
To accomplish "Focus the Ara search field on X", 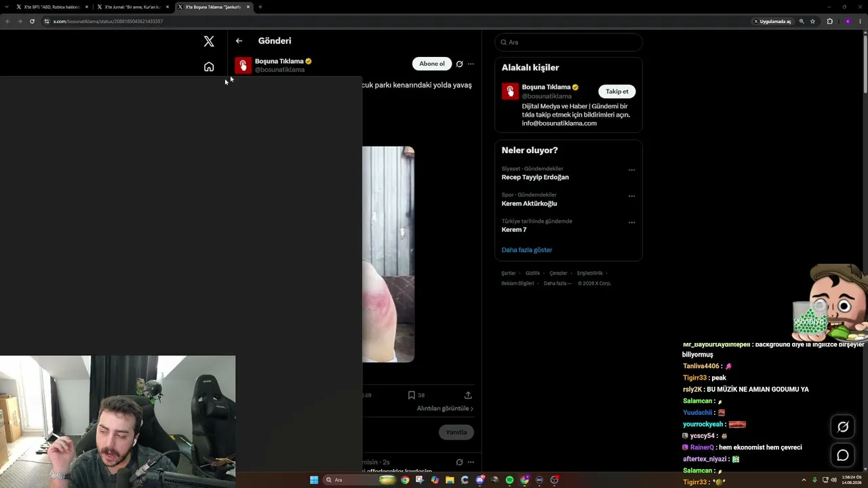I will (568, 42).
